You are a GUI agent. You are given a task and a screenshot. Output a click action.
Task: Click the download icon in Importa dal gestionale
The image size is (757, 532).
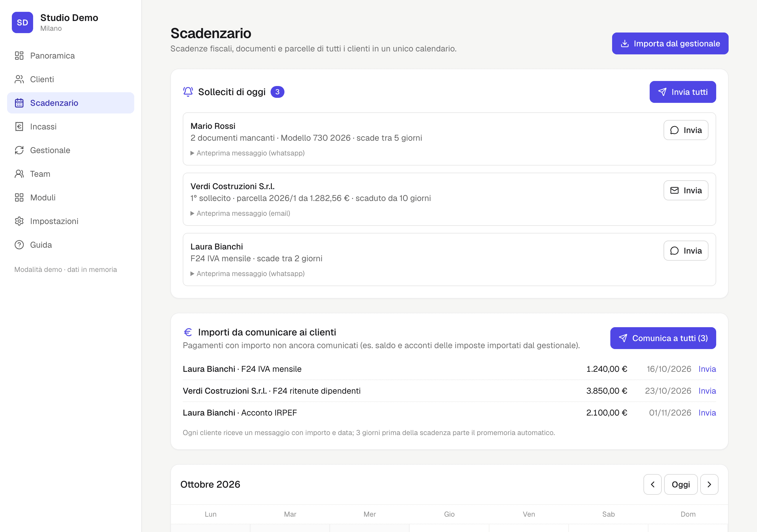(x=625, y=43)
